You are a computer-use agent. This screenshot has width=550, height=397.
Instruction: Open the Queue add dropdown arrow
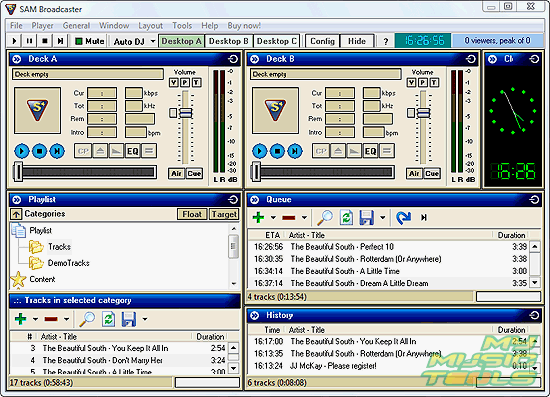[x=273, y=217]
